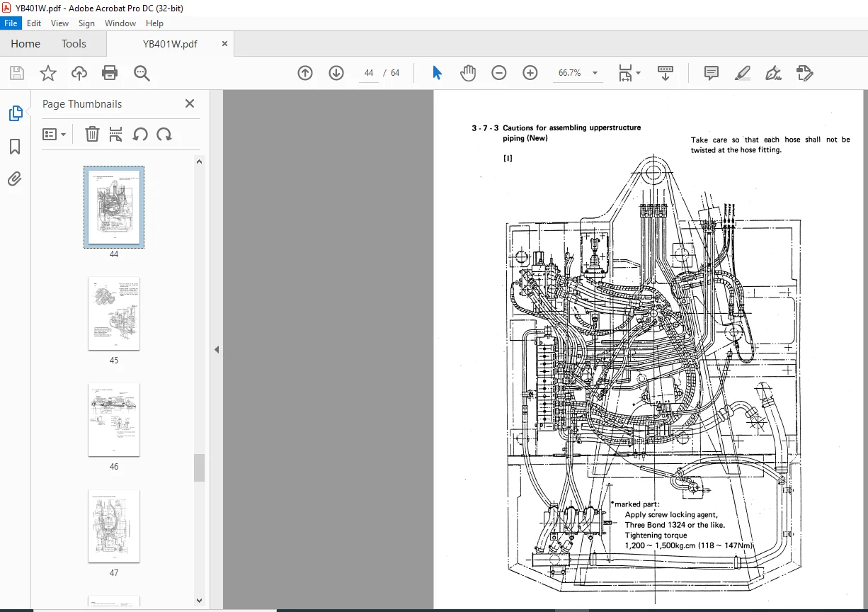This screenshot has width=868, height=612.
Task: Click the insert pages divider icon
Action: pyautogui.click(x=116, y=134)
